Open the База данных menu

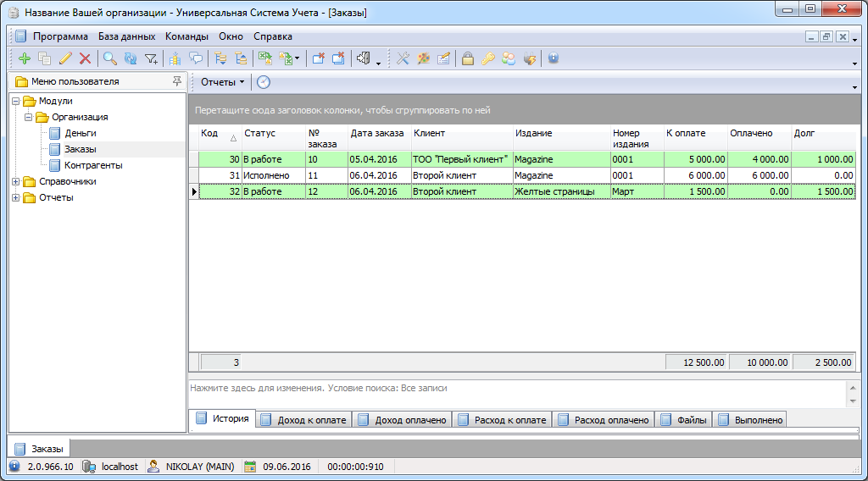coord(127,36)
